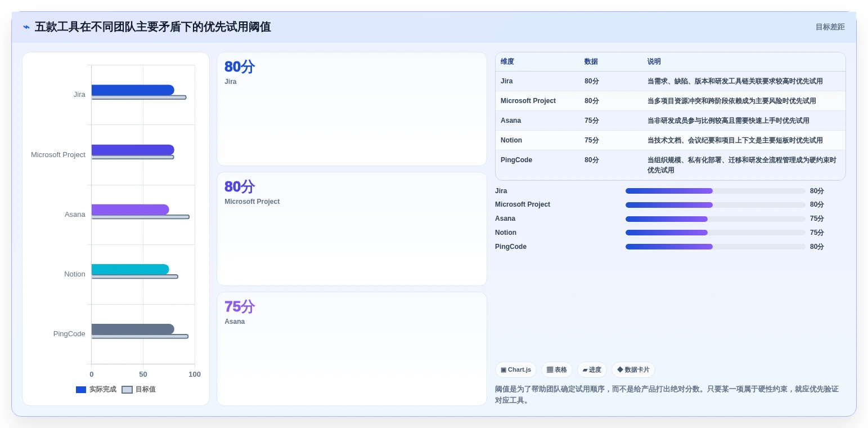
Task: Click the 数据卡片 tag chip
Action: tap(633, 370)
